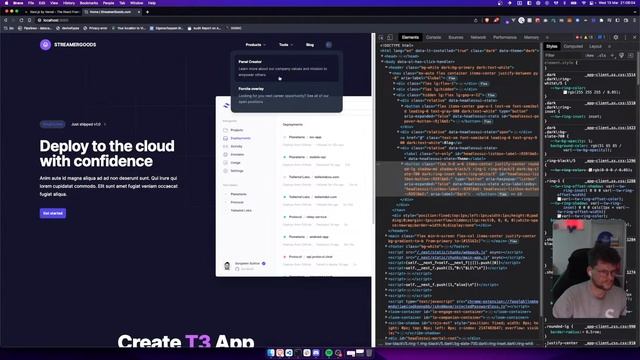Toggle the rendering emulations brush icon in Styles
Viewport: 640px width, 360px height.
[621, 55]
